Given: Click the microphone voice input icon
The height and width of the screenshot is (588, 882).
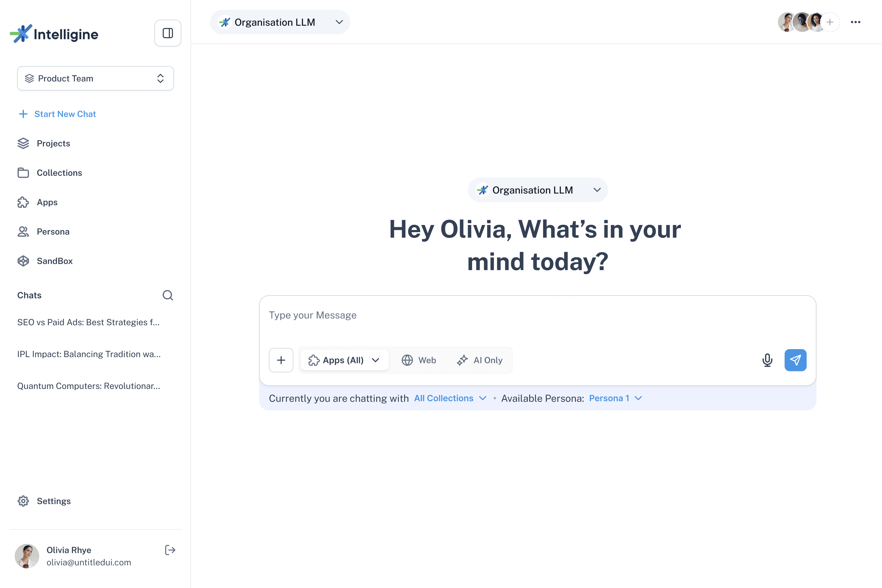Looking at the screenshot, I should point(767,360).
